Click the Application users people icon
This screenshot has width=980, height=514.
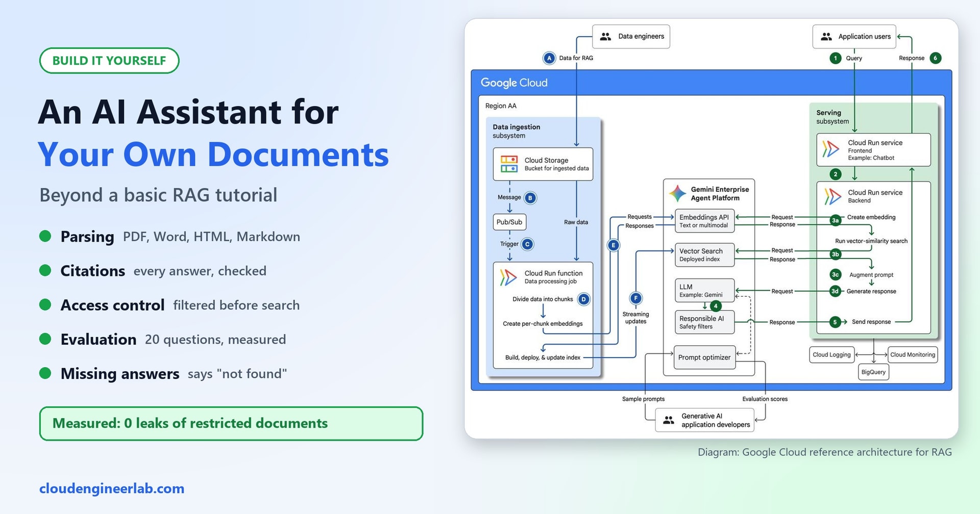click(826, 37)
